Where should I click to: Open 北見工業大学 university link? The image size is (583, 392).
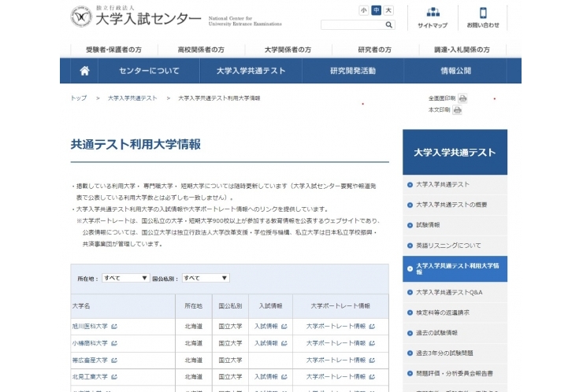[x=90, y=377]
